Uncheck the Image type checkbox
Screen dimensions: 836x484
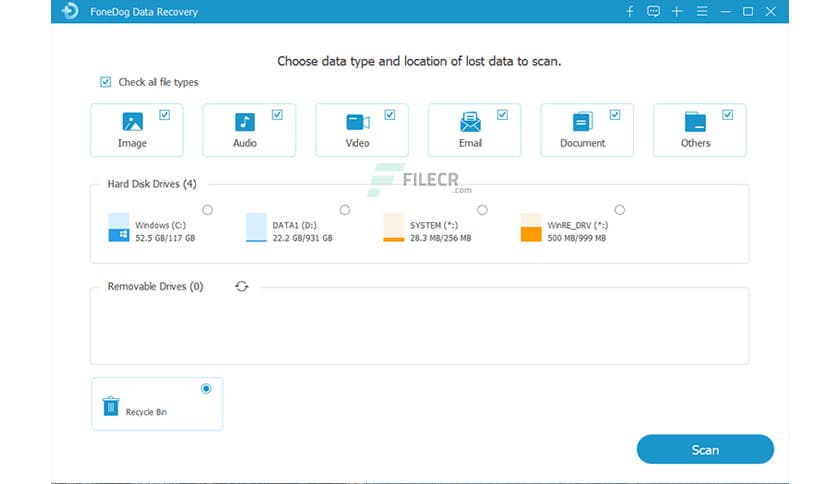[165, 115]
